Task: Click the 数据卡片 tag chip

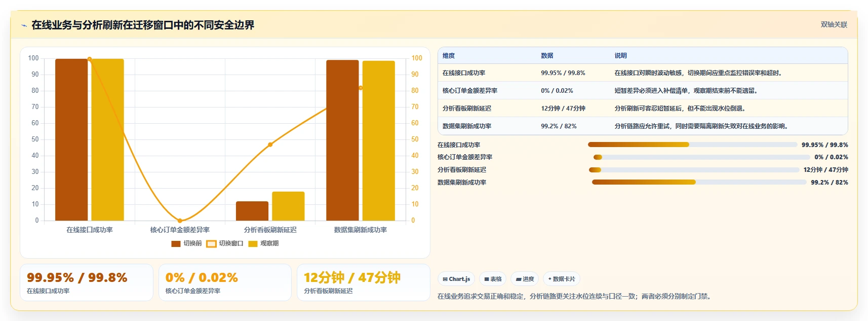Action: (562, 279)
